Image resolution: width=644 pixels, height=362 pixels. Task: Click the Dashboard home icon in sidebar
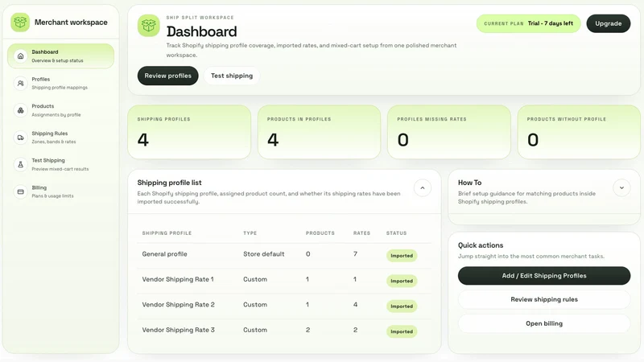(x=21, y=56)
